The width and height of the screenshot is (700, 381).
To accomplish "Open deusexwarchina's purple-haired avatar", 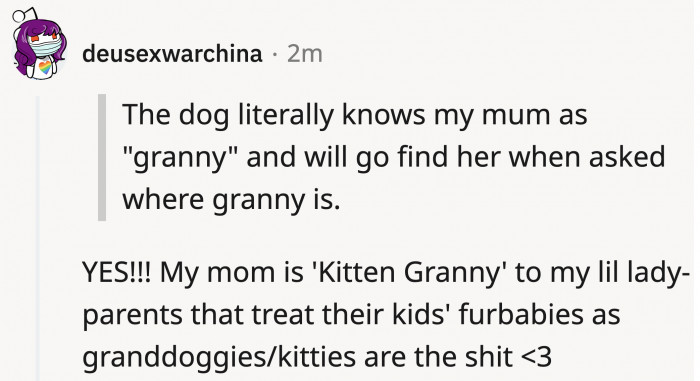I will [x=39, y=45].
